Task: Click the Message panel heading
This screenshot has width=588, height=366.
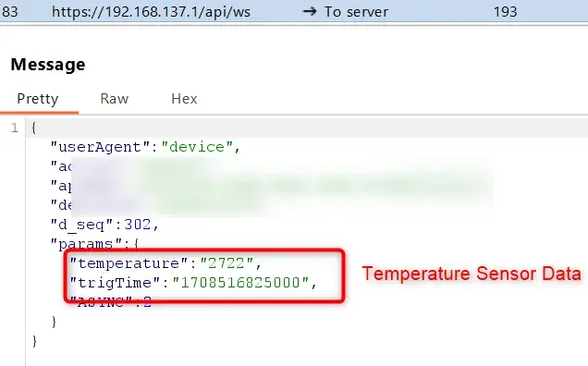Action: (48, 65)
